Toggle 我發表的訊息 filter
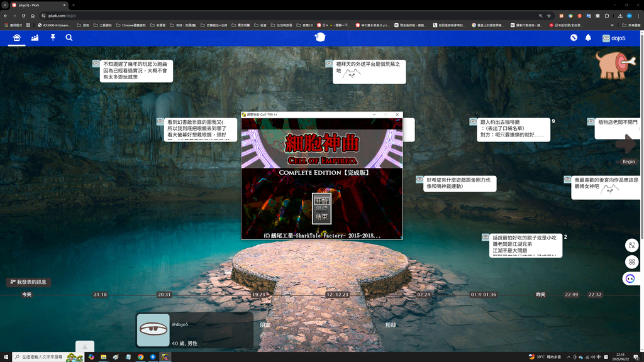The height and width of the screenshot is (362, 644). 28,282
